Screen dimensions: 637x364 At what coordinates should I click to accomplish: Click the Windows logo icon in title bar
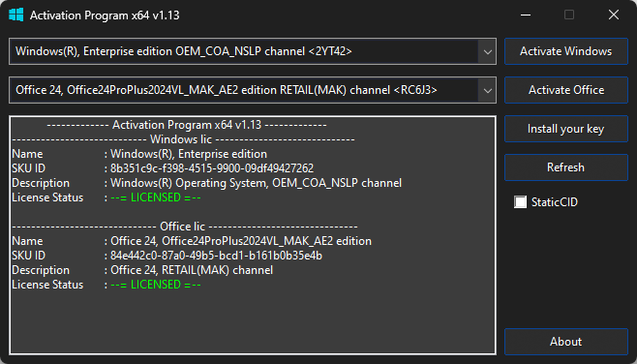15,15
